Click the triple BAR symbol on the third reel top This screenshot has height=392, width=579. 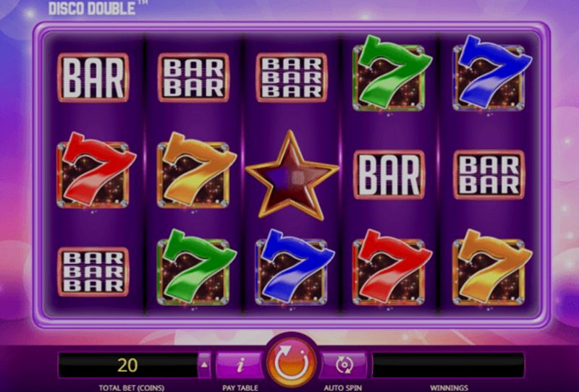[292, 77]
